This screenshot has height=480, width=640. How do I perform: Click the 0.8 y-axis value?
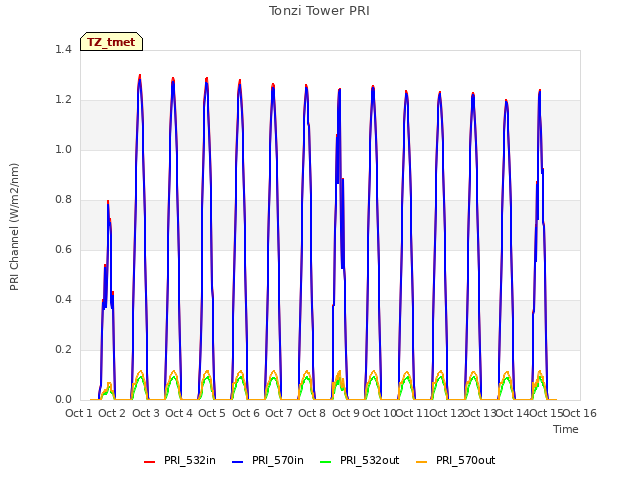pos(63,200)
